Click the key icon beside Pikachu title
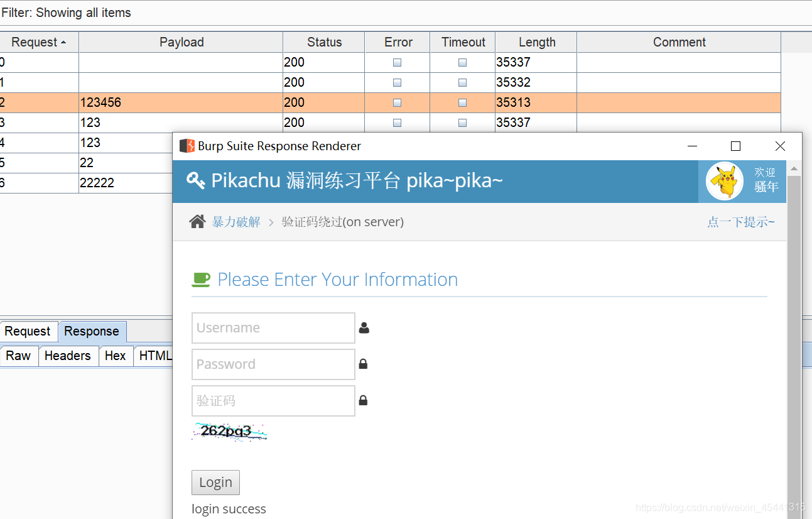This screenshot has width=812, height=519. click(x=196, y=181)
